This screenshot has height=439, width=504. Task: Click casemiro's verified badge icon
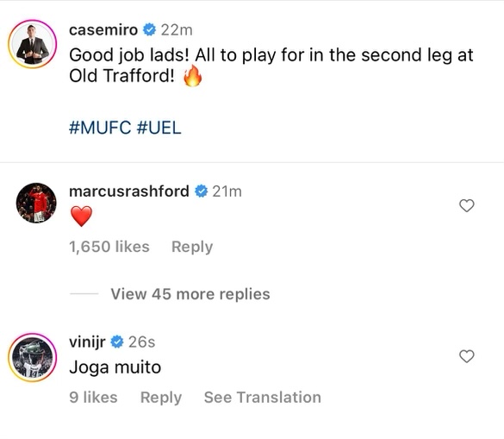(149, 30)
